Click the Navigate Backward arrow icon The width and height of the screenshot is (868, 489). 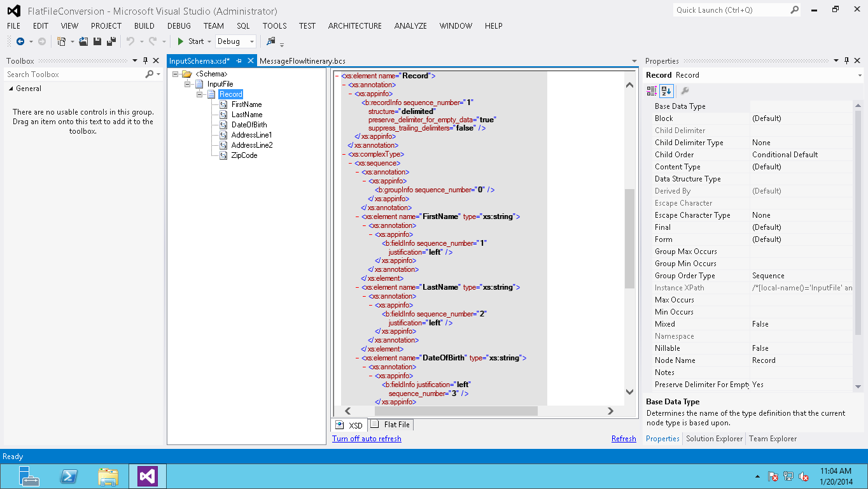point(20,41)
